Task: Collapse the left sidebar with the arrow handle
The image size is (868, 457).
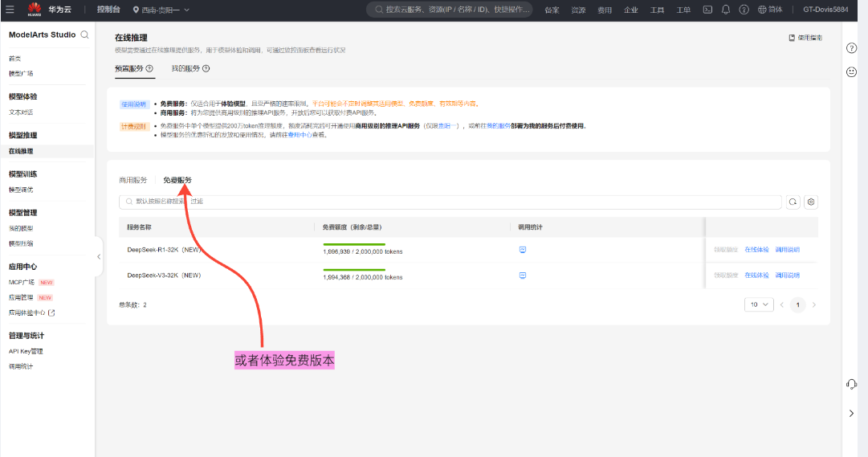Action: click(99, 256)
